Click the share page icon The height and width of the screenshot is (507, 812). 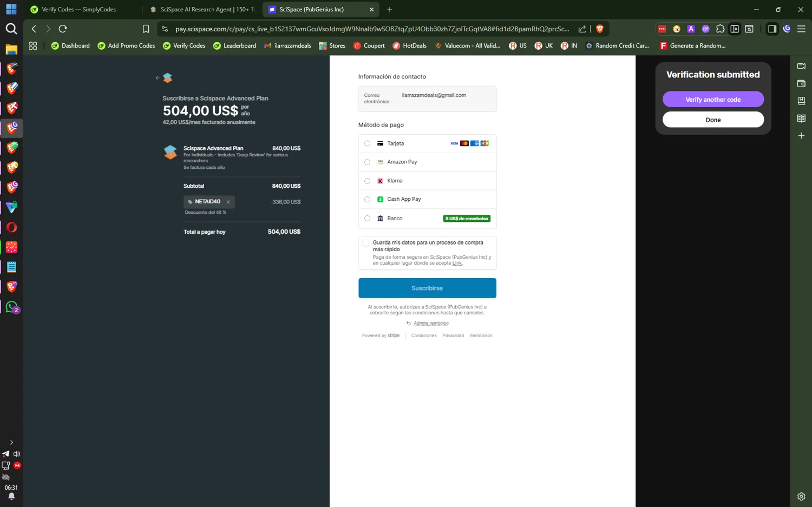[x=582, y=29]
